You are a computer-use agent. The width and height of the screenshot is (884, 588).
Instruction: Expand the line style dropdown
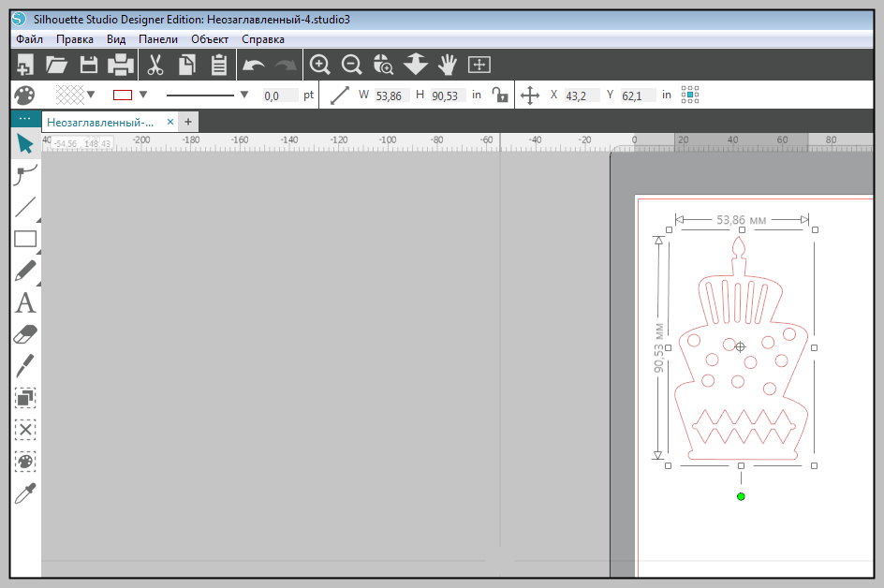(244, 95)
